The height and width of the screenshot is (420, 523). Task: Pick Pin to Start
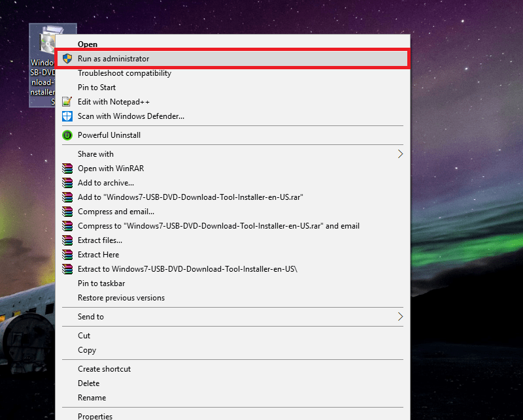233,88
